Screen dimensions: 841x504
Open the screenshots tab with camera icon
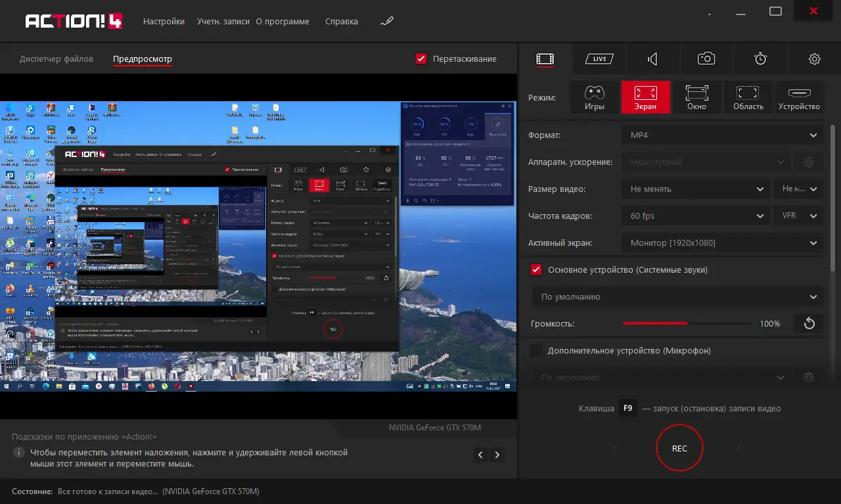[706, 59]
